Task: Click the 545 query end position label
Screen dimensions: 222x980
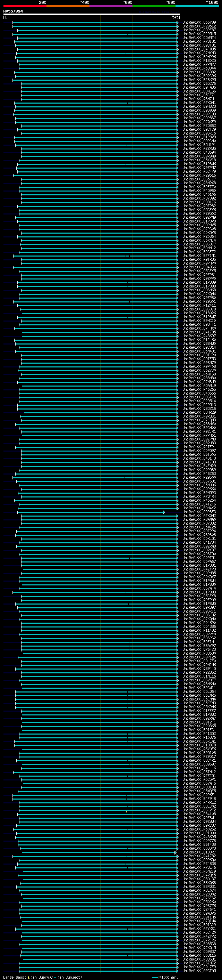Action: click(x=175, y=17)
